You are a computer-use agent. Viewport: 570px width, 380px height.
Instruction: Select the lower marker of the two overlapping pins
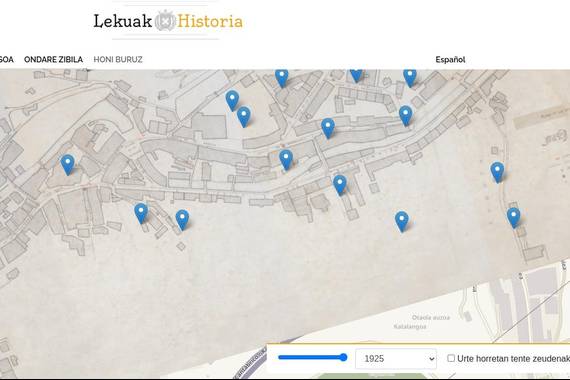[x=244, y=116]
